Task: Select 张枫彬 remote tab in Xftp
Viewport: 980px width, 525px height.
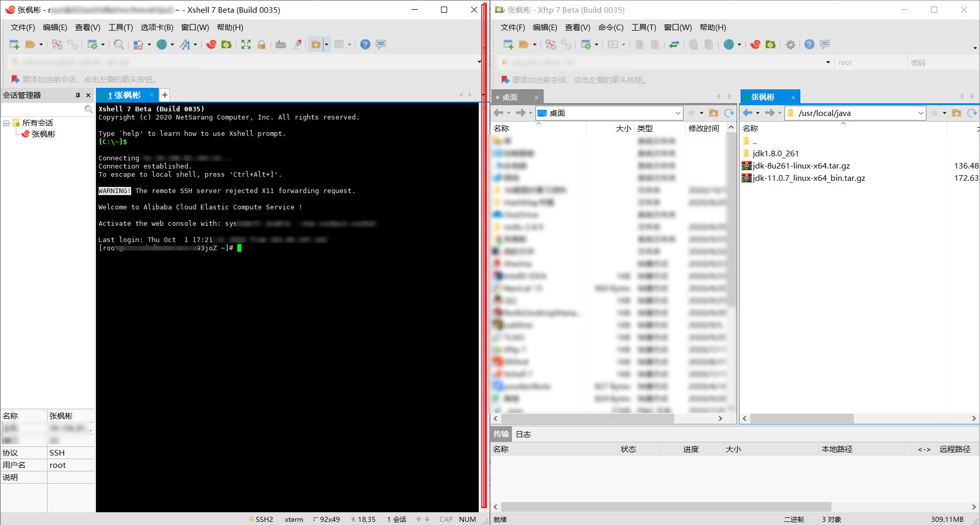Action: click(x=770, y=97)
